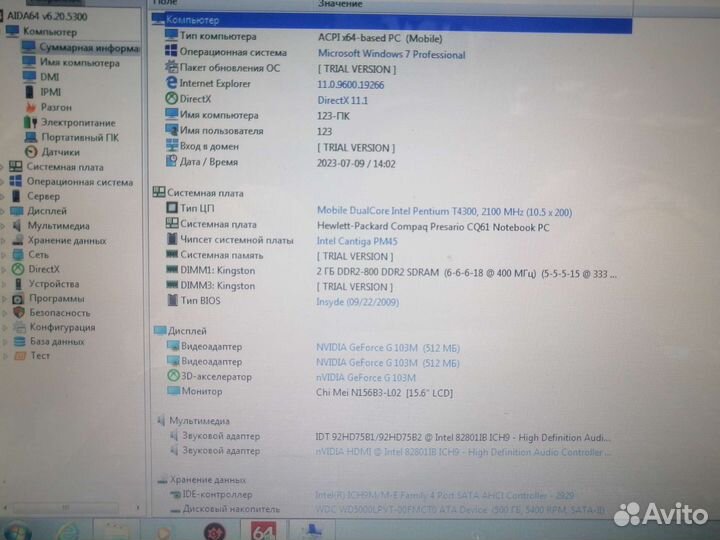720x540 pixels.
Task: Expand the Сеть tree node
Action: pyautogui.click(x=4, y=255)
